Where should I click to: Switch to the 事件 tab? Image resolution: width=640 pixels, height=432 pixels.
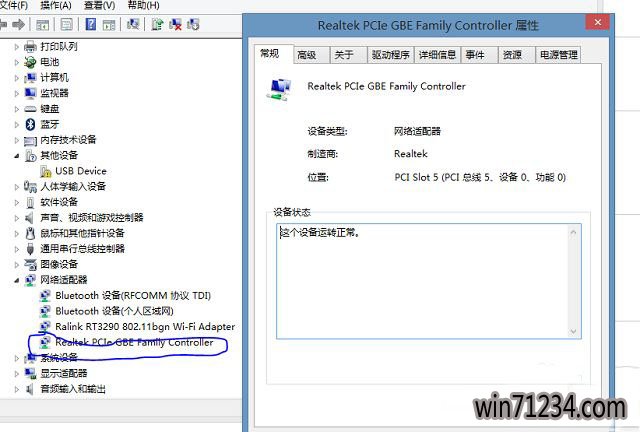pos(480,55)
